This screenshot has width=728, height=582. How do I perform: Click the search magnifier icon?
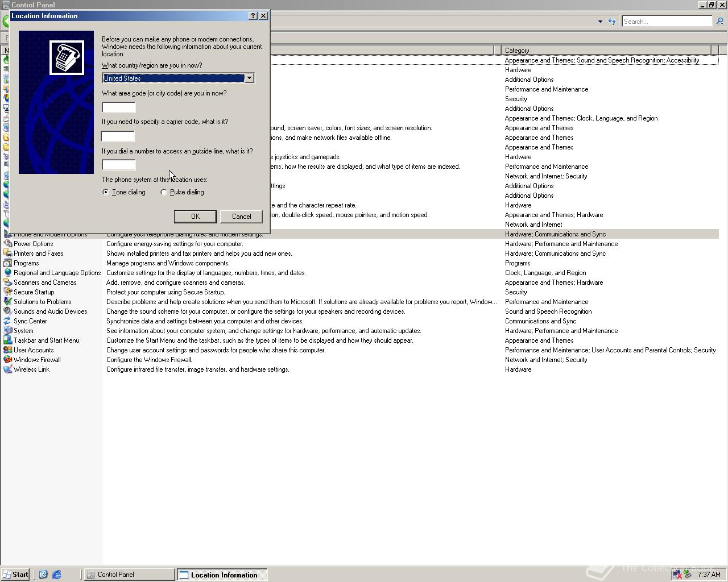pyautogui.click(x=719, y=21)
